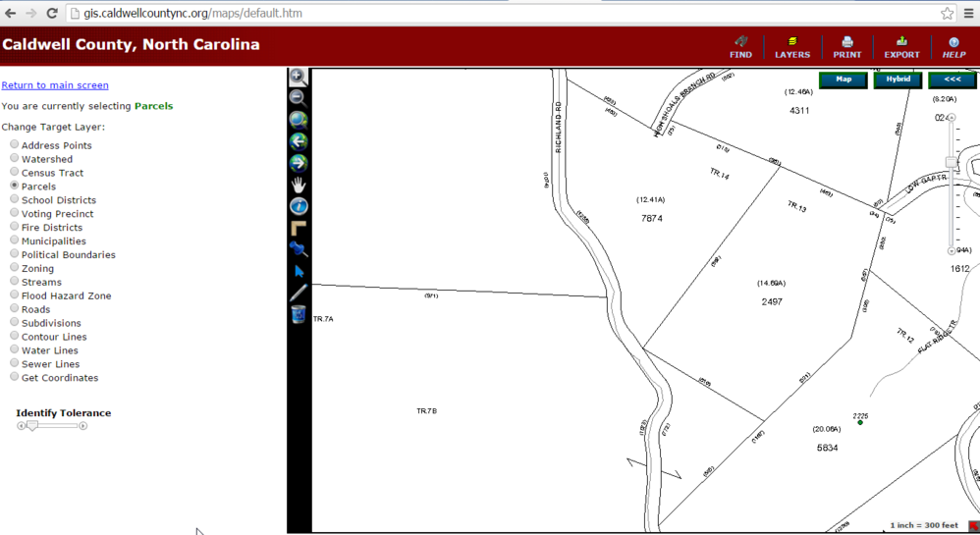Select the blue arrow pointer tool
The width and height of the screenshot is (980, 535).
point(299,271)
